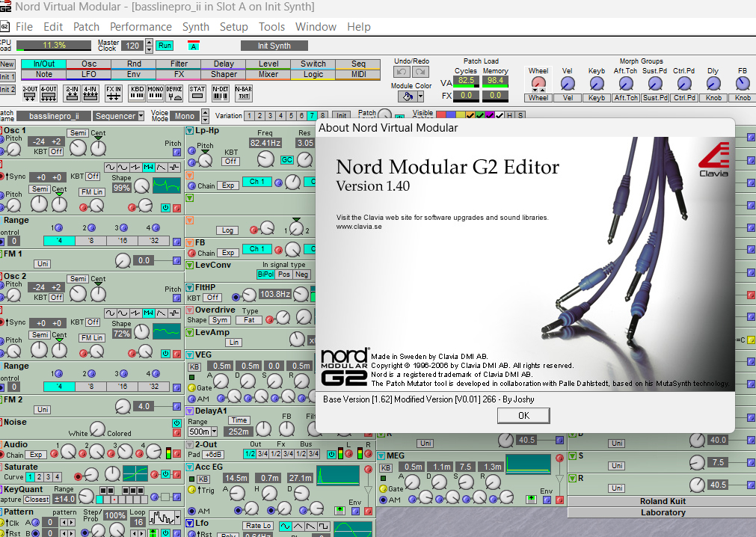The image size is (756, 537).
Task: Click the FB morph group knob
Action: pos(743,84)
